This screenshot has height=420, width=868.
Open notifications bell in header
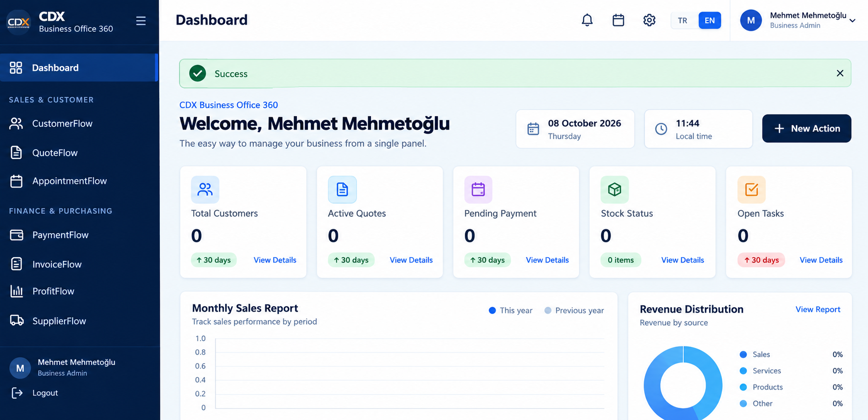click(x=587, y=20)
